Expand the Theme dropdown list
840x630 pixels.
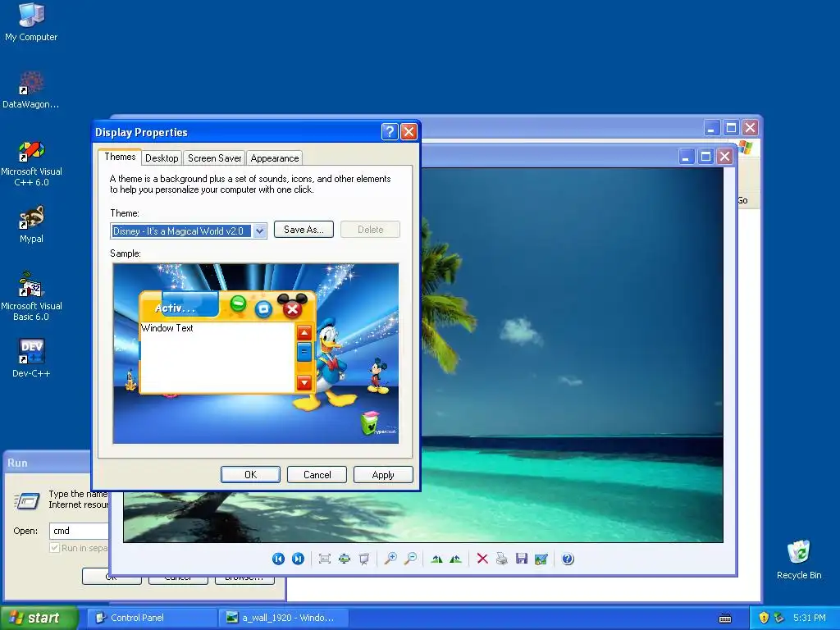[x=260, y=231]
